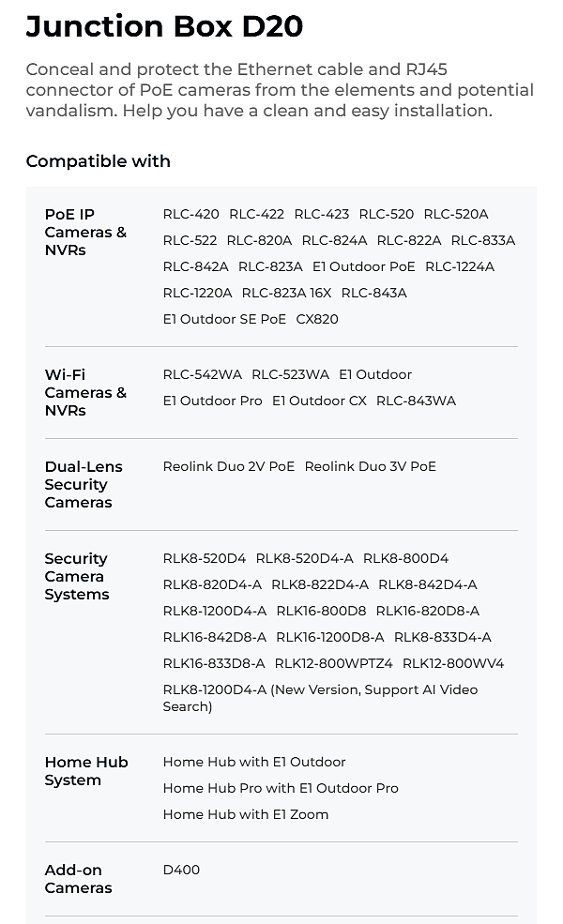Click the RLK8-520D4 system link
The image size is (563, 924).
coord(205,558)
